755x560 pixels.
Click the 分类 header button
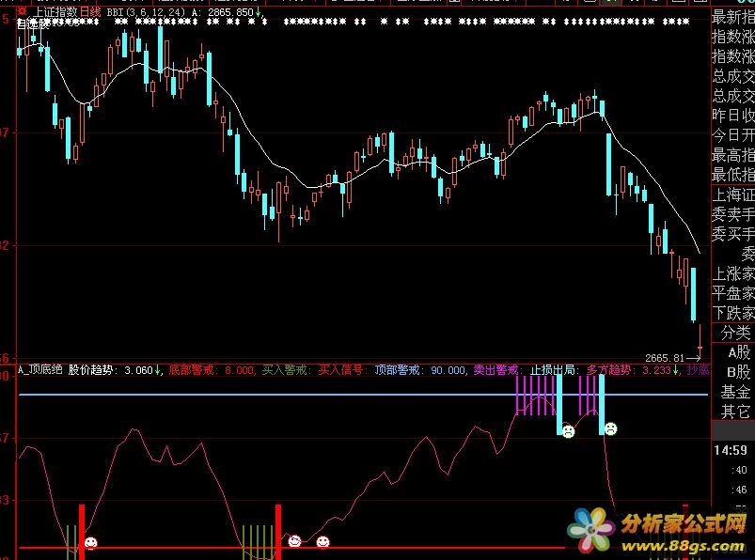tap(733, 333)
